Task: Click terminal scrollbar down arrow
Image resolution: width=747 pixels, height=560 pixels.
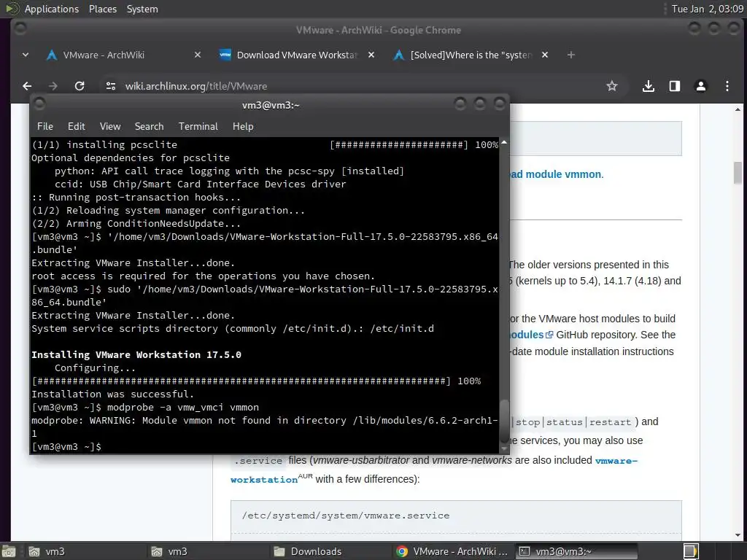Action: 504,448
